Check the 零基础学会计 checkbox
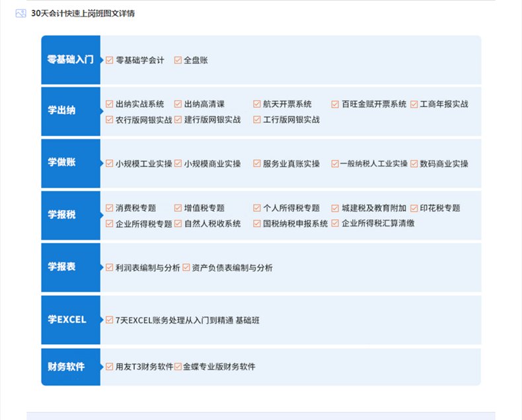Viewport: 522px width, 420px height. coord(110,60)
